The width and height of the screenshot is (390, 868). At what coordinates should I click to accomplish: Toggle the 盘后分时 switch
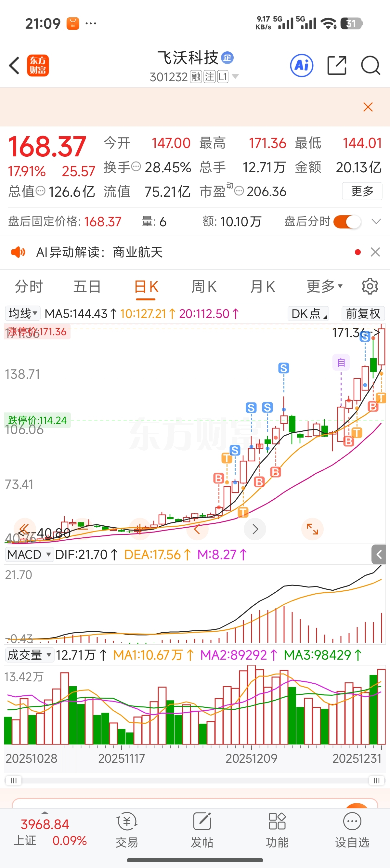347,222
